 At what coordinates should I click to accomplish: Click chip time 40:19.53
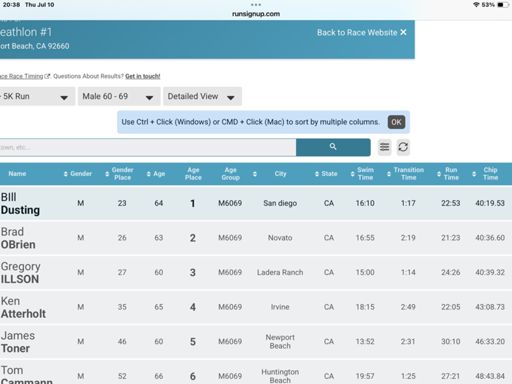pos(490,203)
